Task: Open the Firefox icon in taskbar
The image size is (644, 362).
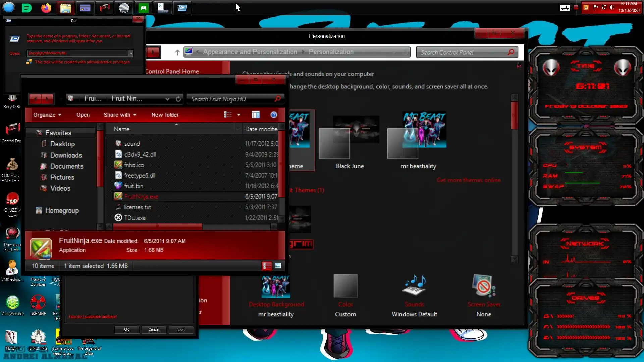Action: coord(46,8)
